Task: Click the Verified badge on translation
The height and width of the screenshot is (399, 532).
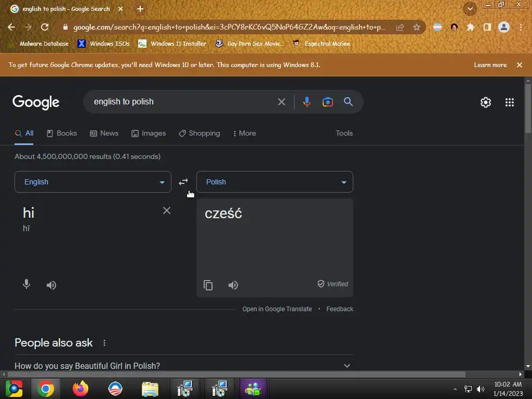Action: click(x=333, y=284)
